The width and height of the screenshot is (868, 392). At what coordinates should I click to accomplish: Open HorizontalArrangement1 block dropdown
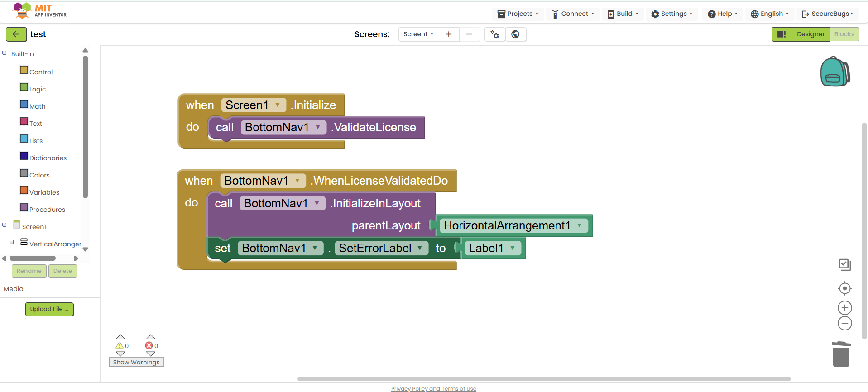coord(579,225)
